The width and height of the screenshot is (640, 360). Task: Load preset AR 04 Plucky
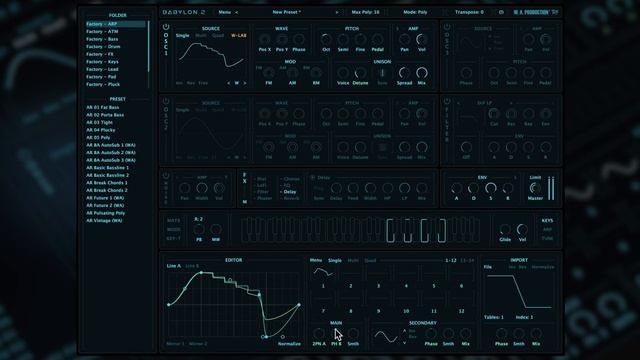click(x=101, y=130)
